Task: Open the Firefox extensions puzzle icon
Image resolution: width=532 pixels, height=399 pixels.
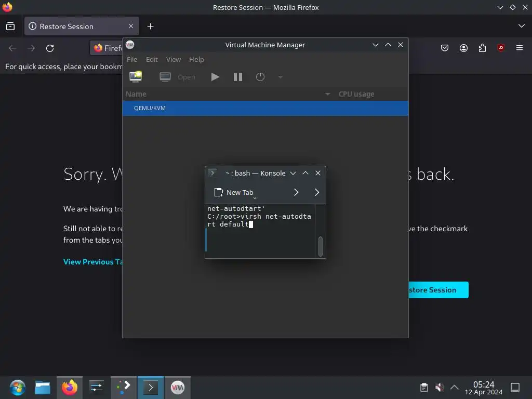Action: click(x=482, y=48)
